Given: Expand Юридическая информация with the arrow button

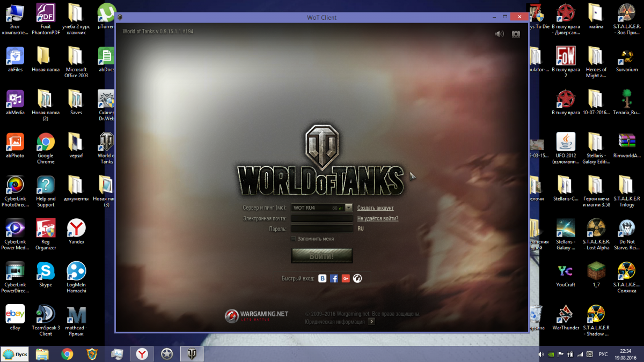Looking at the screenshot, I should [x=371, y=322].
